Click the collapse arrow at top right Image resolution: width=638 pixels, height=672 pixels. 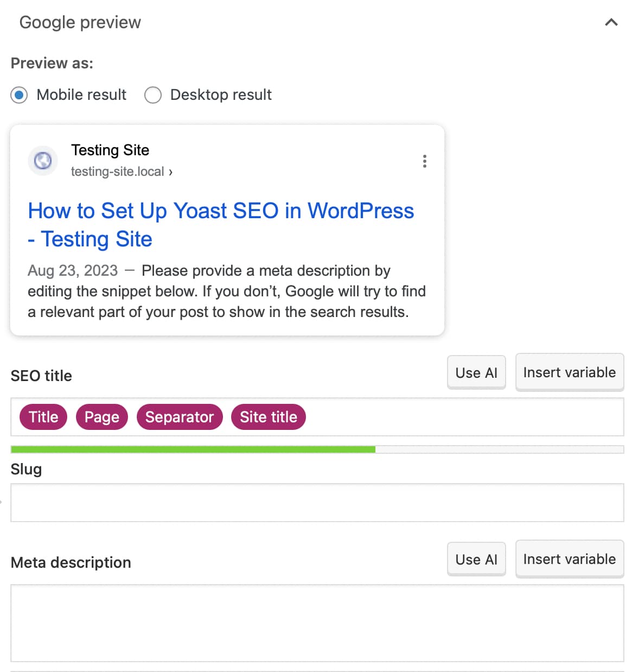click(x=611, y=23)
